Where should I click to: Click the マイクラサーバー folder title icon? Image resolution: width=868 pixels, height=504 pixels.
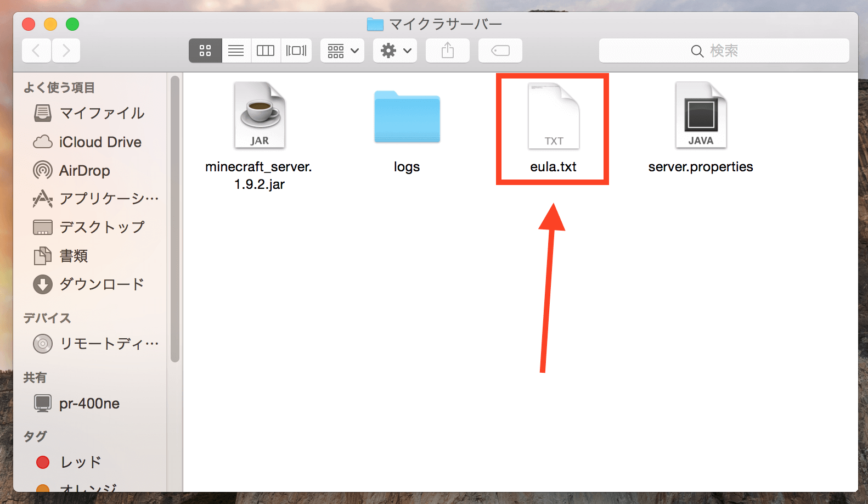click(375, 24)
